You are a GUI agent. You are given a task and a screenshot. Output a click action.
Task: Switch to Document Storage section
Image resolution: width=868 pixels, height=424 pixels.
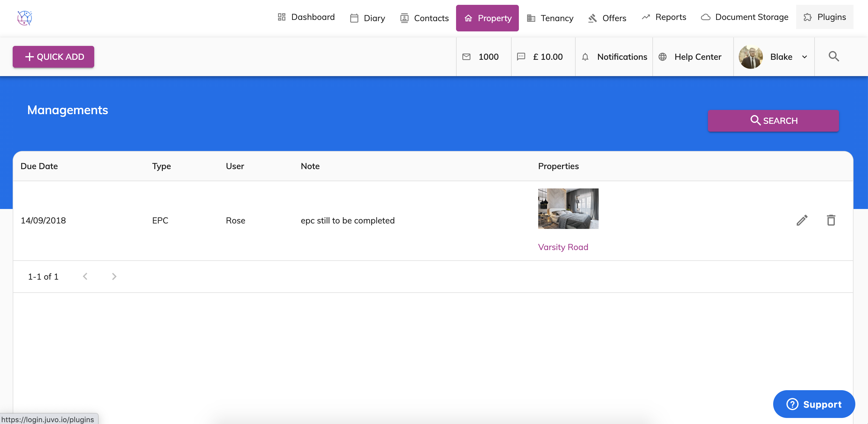pos(745,17)
